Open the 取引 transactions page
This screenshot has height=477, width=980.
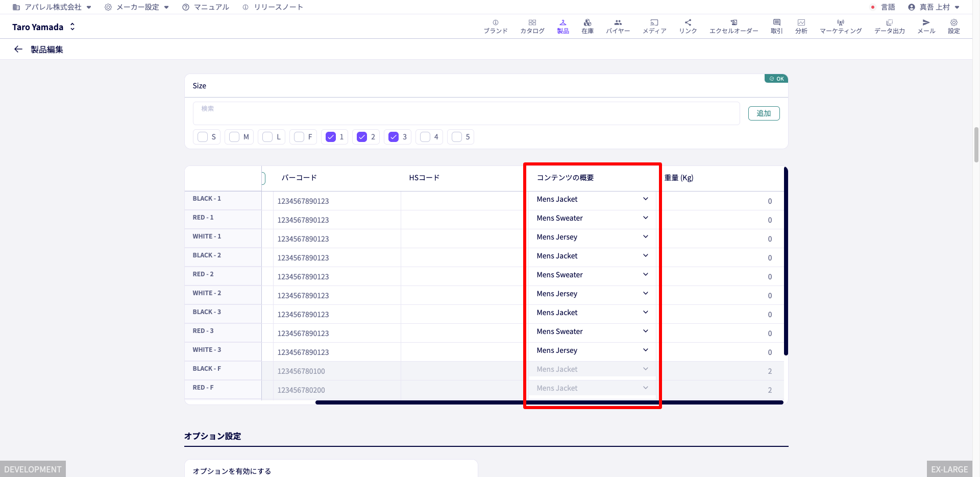[776, 27]
